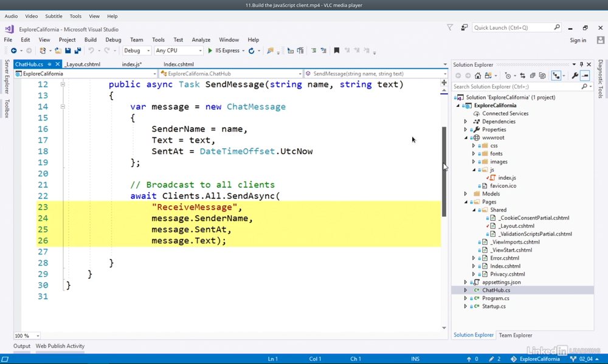Toggle Preview Selected Items in Solution Explorer
This screenshot has height=364, width=608.
[x=585, y=76]
